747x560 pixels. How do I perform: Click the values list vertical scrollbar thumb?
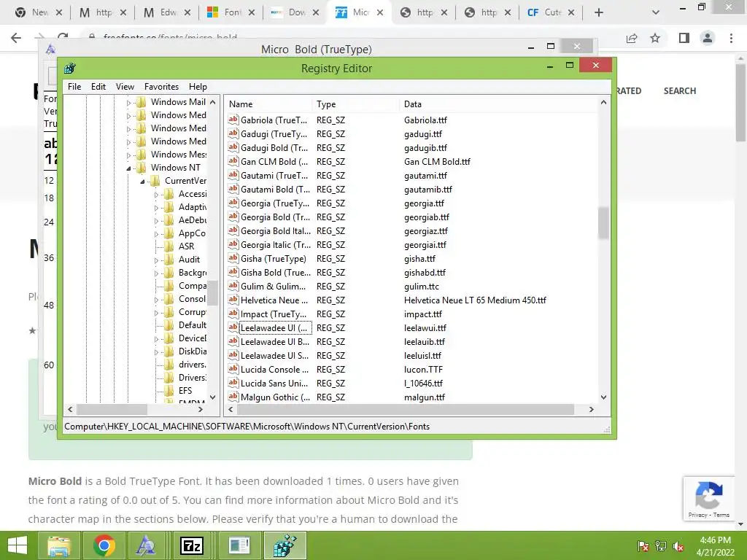click(603, 223)
